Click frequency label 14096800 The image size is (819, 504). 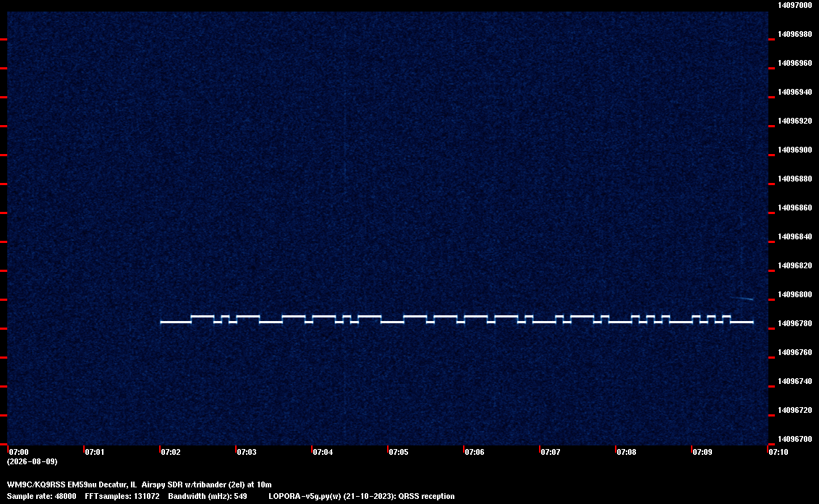tap(795, 294)
